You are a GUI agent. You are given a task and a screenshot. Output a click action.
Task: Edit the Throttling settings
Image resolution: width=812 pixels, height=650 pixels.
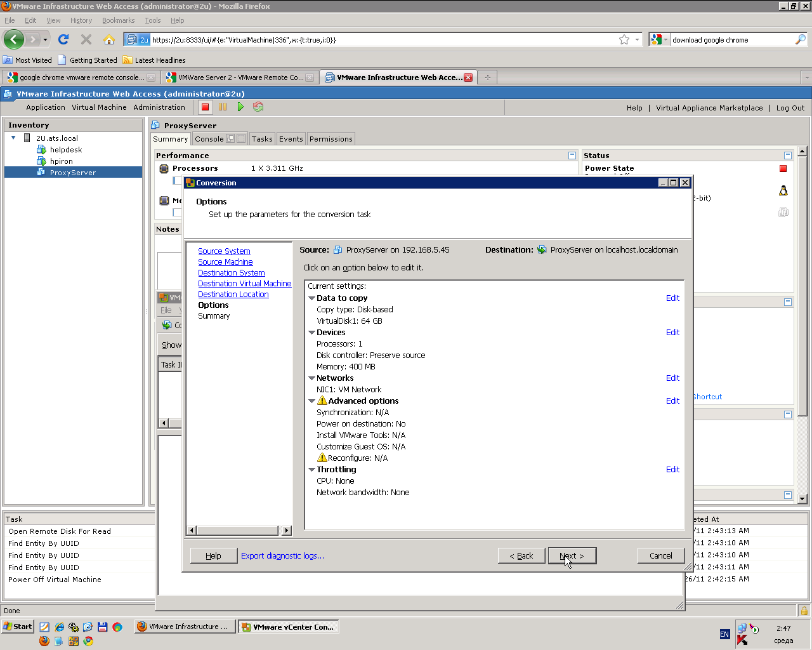point(672,470)
